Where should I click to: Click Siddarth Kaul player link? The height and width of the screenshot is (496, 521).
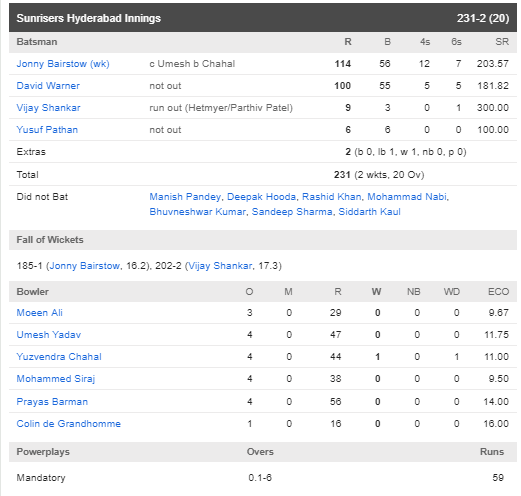(x=369, y=212)
